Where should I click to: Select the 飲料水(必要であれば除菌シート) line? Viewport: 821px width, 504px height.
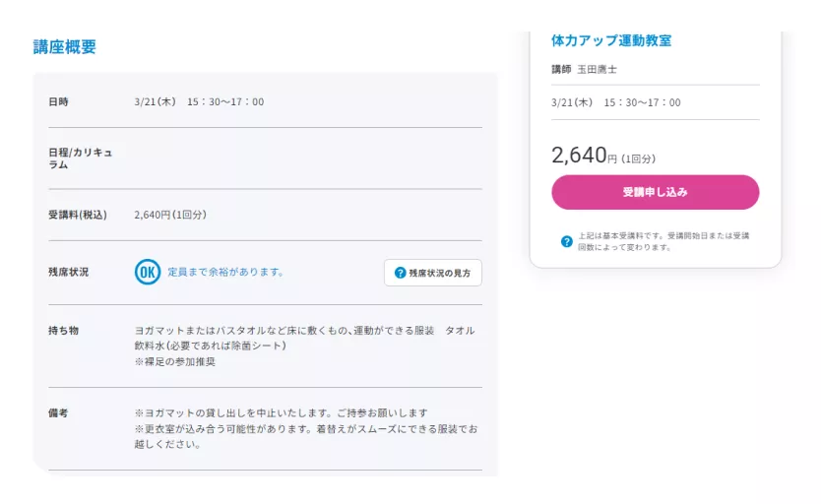coord(210,346)
